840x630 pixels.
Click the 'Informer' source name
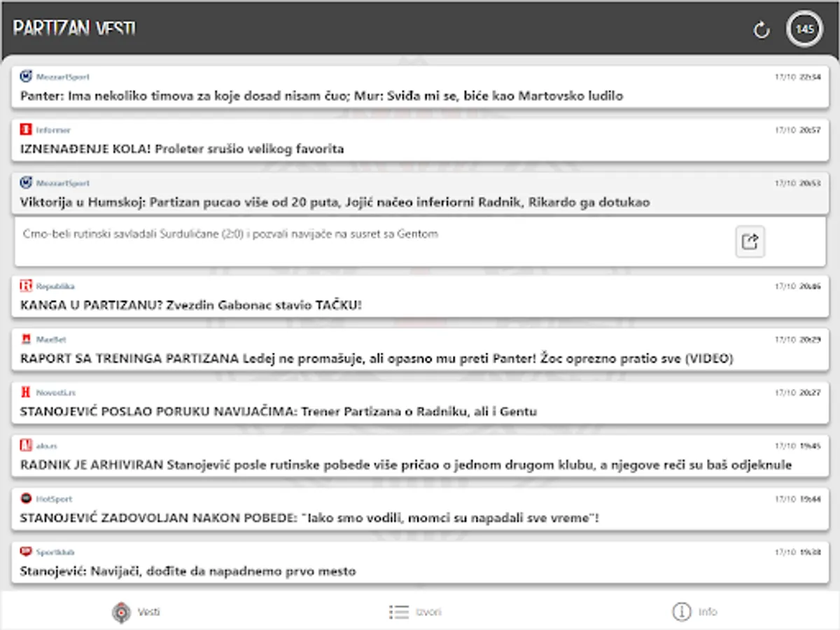[x=53, y=130]
